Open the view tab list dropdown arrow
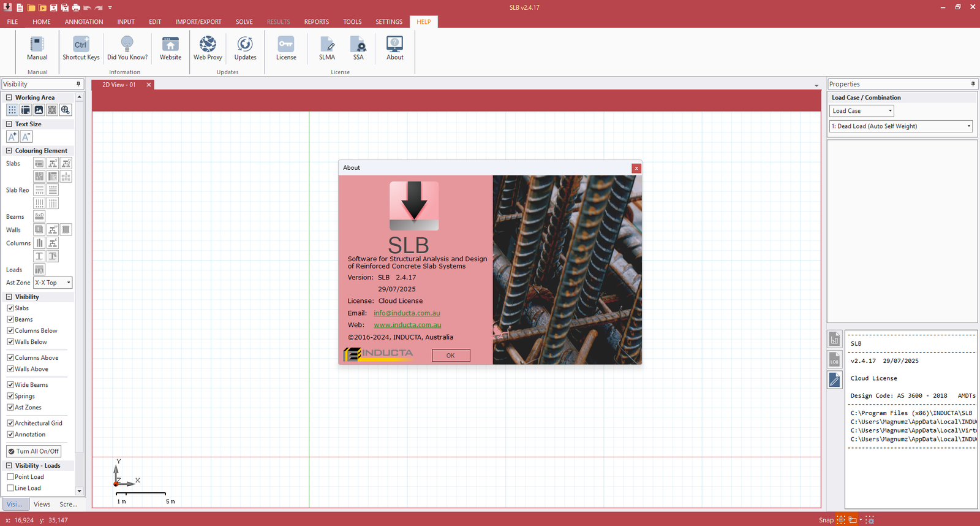Screen dimensions: 980x526 [816, 86]
